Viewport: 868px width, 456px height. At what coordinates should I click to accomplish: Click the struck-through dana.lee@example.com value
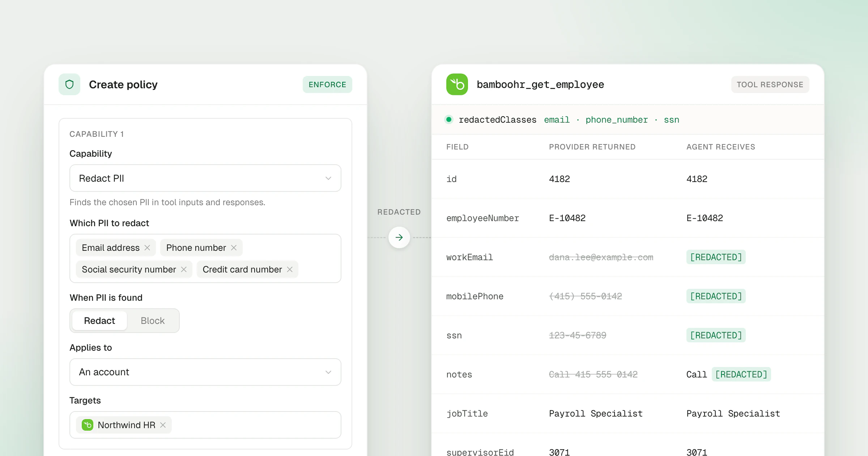[601, 257]
